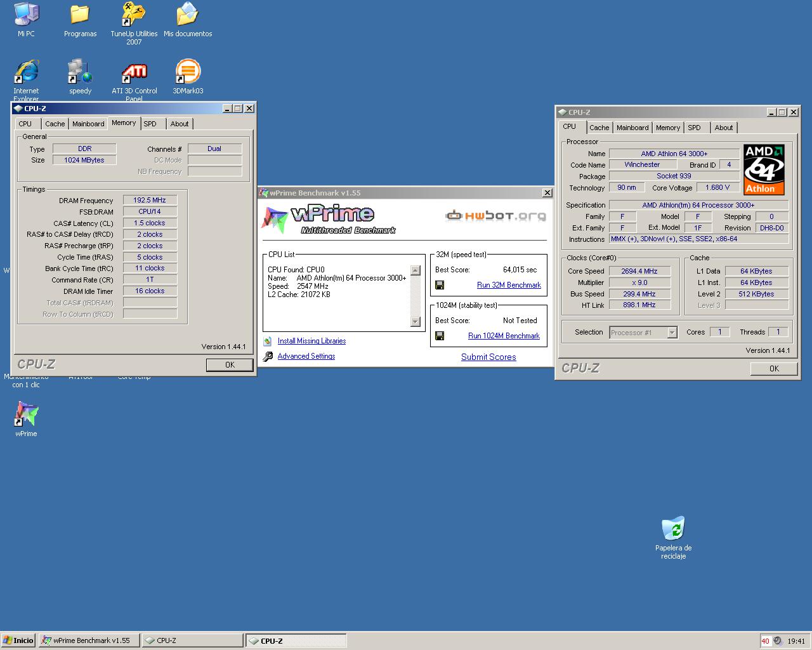Open Cache tab in right CPU-Z window
812x650 pixels.
tap(599, 128)
